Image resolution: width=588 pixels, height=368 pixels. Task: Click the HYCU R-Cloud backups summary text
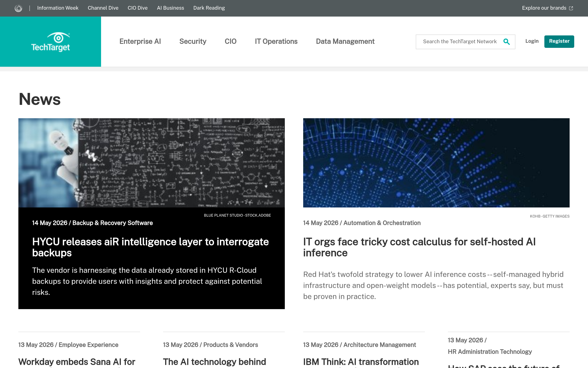(147, 281)
